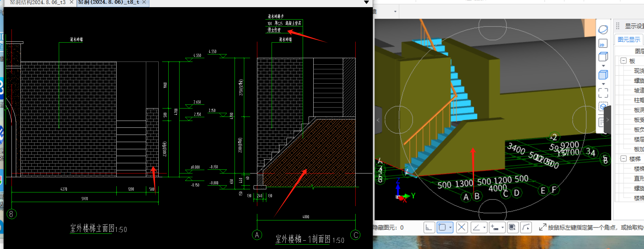
Task: Switch to the 窑洞结构2024.8.06_t3 drawing tab
Action: (x=37, y=2)
